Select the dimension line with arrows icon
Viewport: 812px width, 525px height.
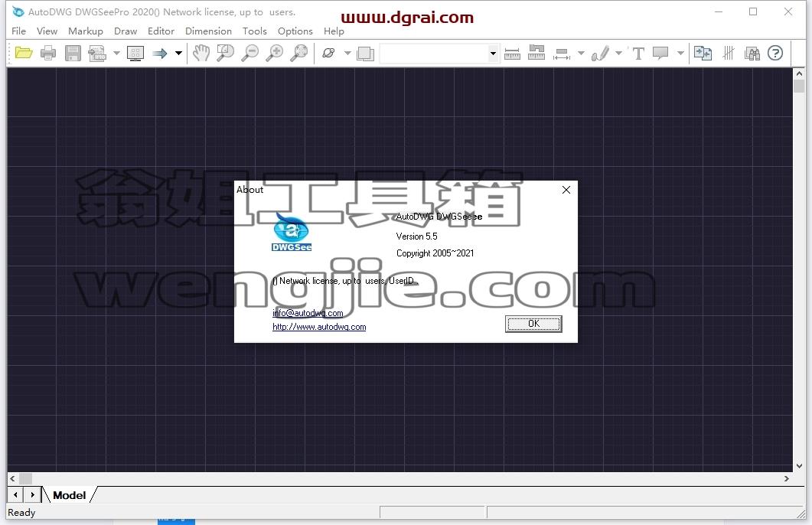tap(562, 53)
